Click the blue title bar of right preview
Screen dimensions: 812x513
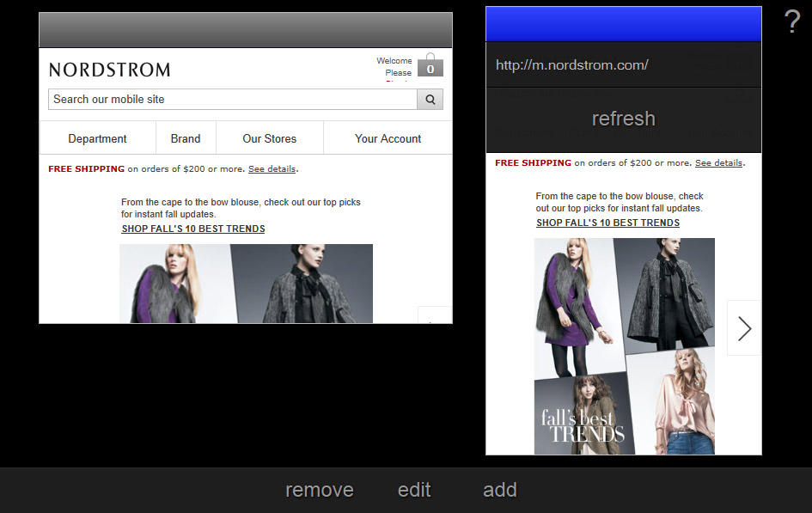tap(624, 24)
